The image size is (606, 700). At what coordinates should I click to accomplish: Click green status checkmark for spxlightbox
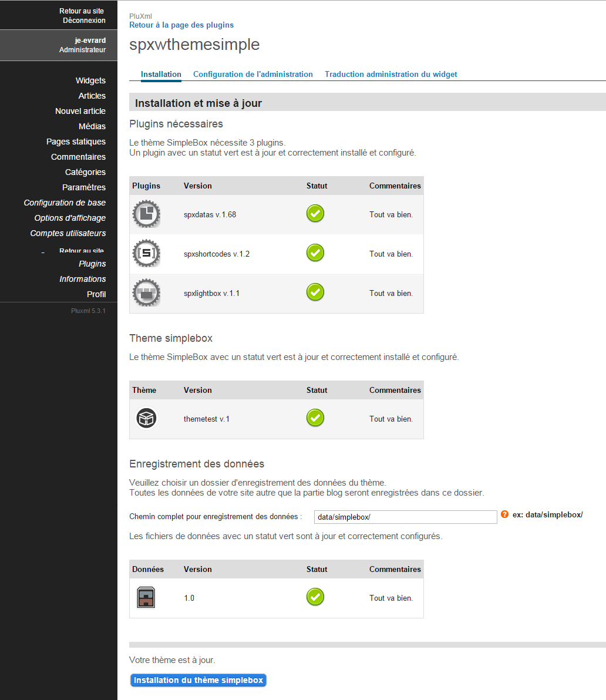(x=315, y=292)
